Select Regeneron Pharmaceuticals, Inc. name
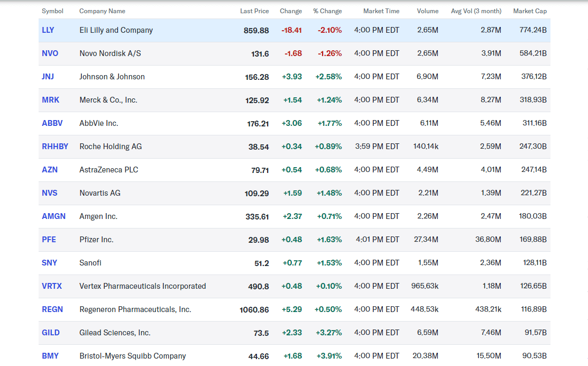 135,309
